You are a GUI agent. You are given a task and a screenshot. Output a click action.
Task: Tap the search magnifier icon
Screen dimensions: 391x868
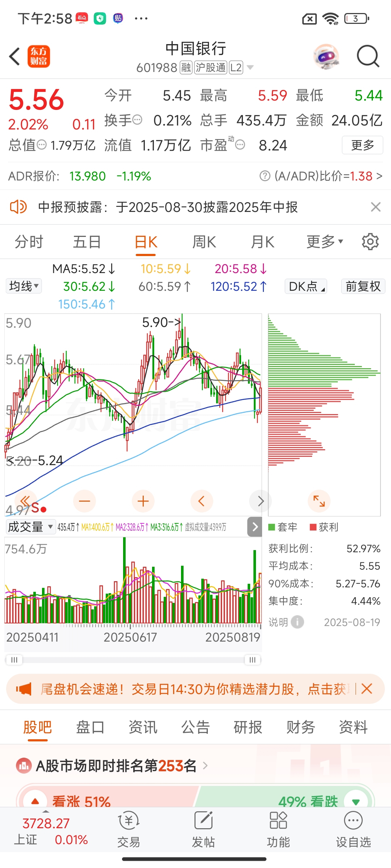[x=368, y=56]
